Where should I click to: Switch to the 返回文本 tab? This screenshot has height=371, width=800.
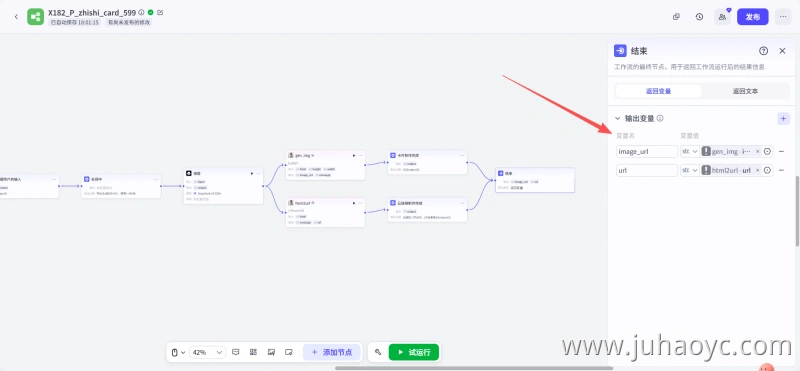745,91
